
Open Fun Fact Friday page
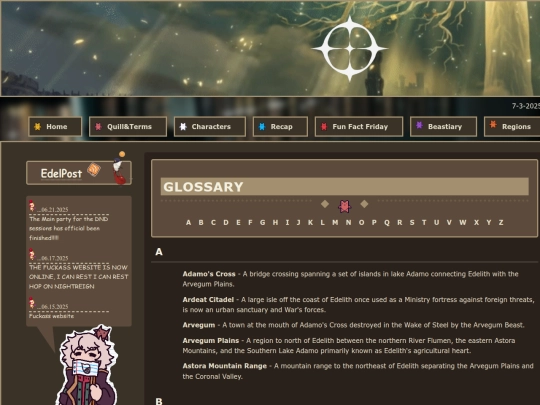[x=359, y=127]
